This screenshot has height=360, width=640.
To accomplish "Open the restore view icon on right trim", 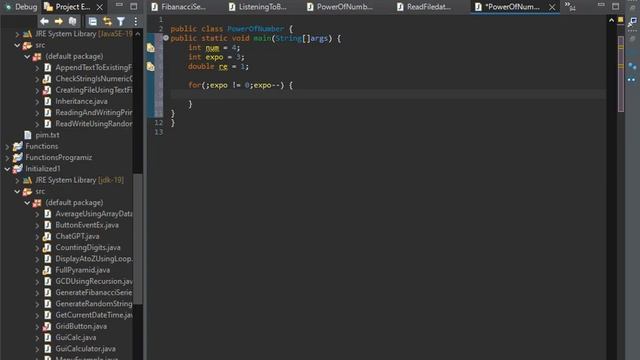I will point(632,22).
